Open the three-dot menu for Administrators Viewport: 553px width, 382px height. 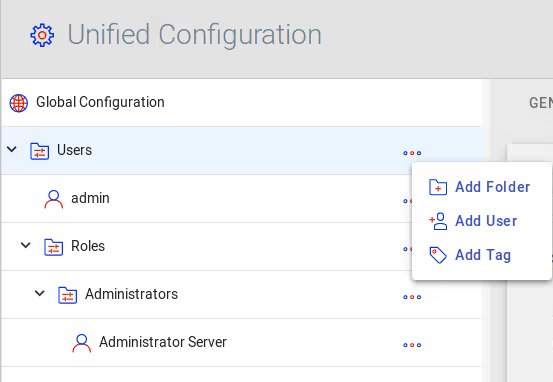click(412, 297)
